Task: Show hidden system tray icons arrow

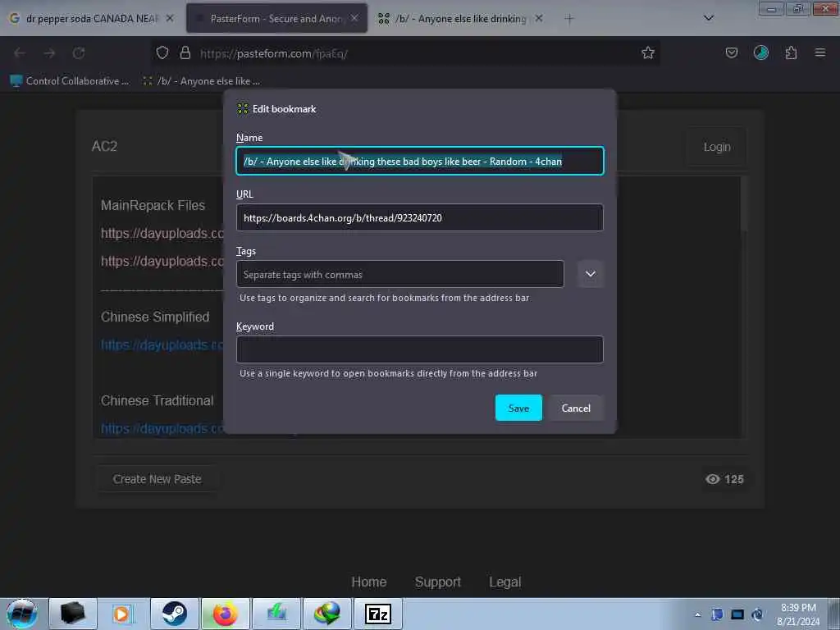Action: pyautogui.click(x=697, y=614)
